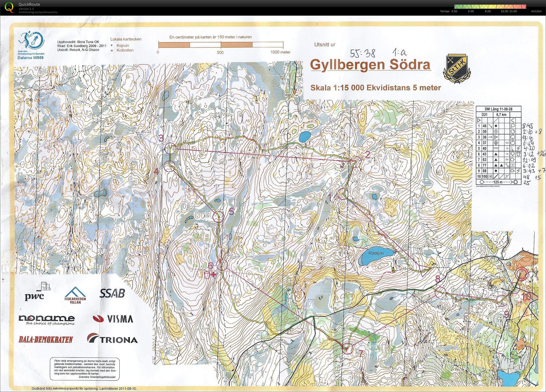Click the yellow middle of the tempo color scale
Image resolution: width=546 pixels, height=392 pixels.
pyautogui.click(x=490, y=7)
